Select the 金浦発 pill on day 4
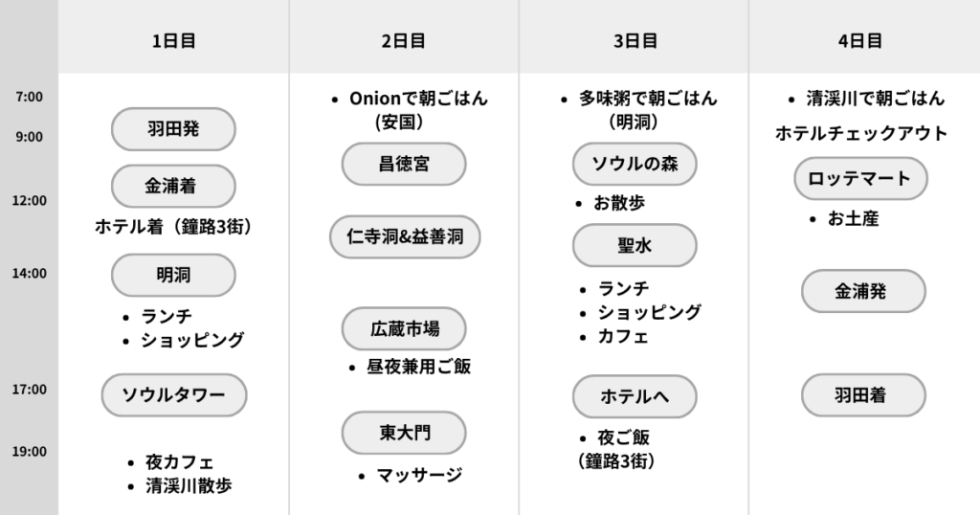 click(863, 291)
